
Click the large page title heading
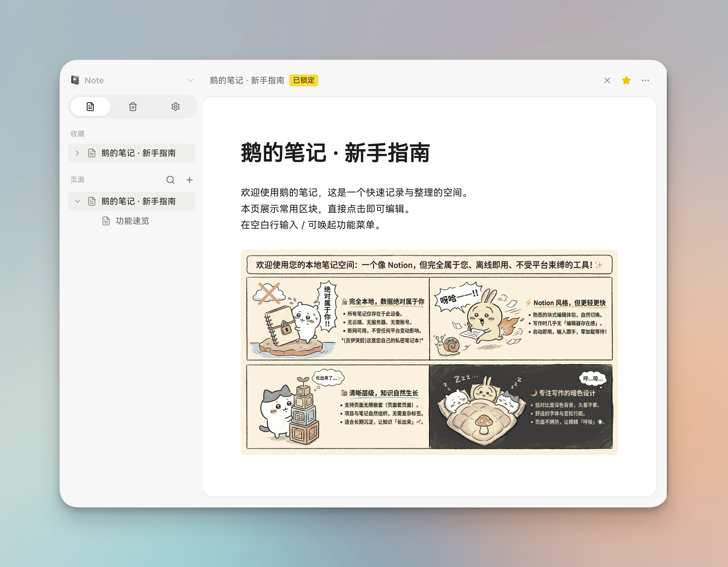(x=335, y=153)
